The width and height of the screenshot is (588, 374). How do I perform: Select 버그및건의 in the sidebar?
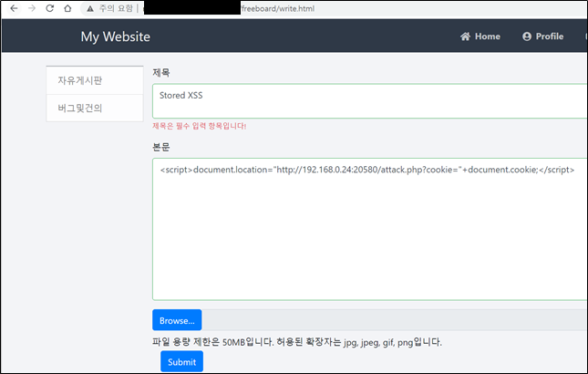tap(95, 108)
